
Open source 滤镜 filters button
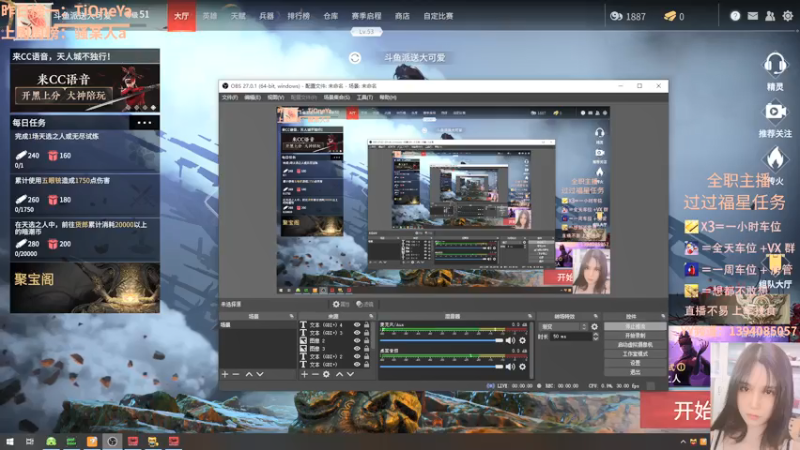pyautogui.click(x=365, y=304)
